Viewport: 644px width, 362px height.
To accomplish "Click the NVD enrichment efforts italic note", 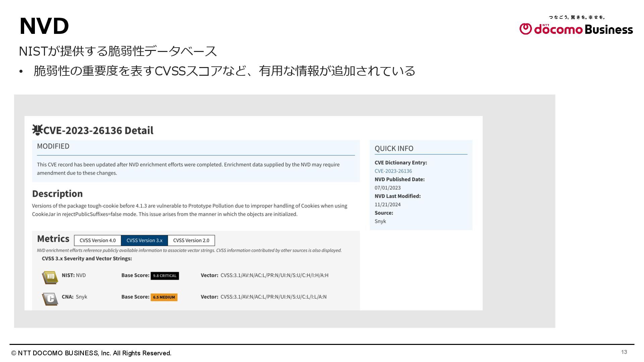I will click(189, 250).
